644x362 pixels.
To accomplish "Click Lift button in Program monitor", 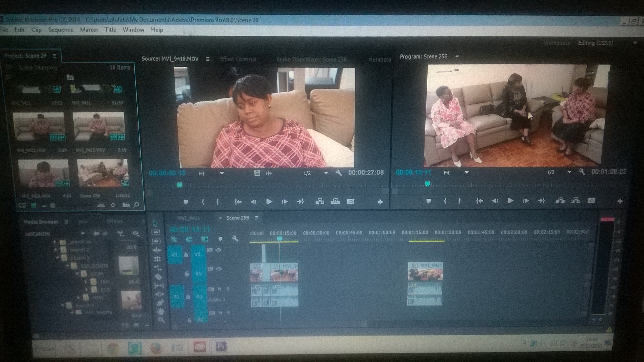I will [x=560, y=201].
